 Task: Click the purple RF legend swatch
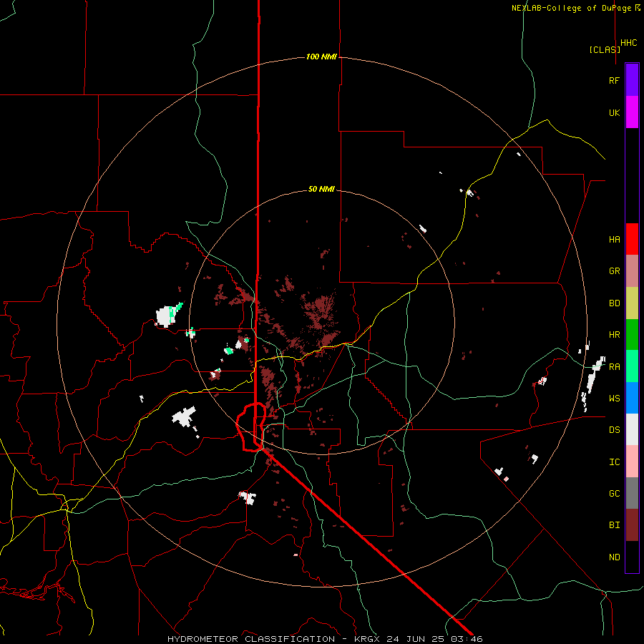[632, 80]
